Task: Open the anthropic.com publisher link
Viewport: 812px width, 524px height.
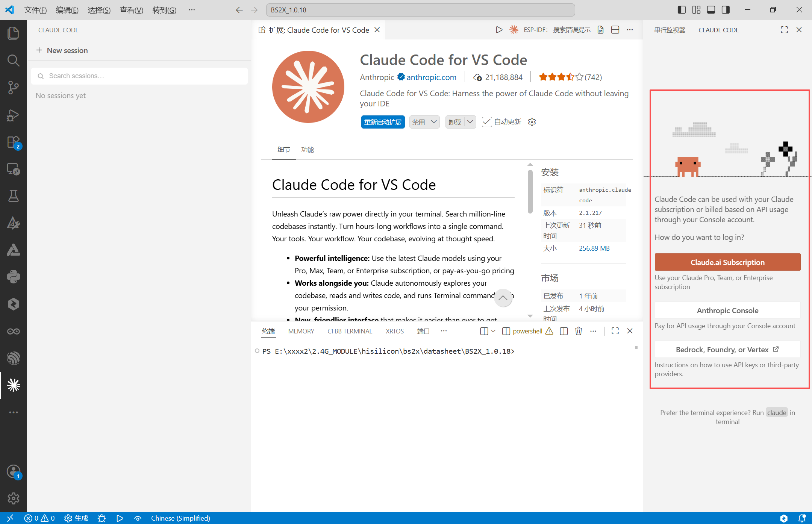Action: click(431, 77)
